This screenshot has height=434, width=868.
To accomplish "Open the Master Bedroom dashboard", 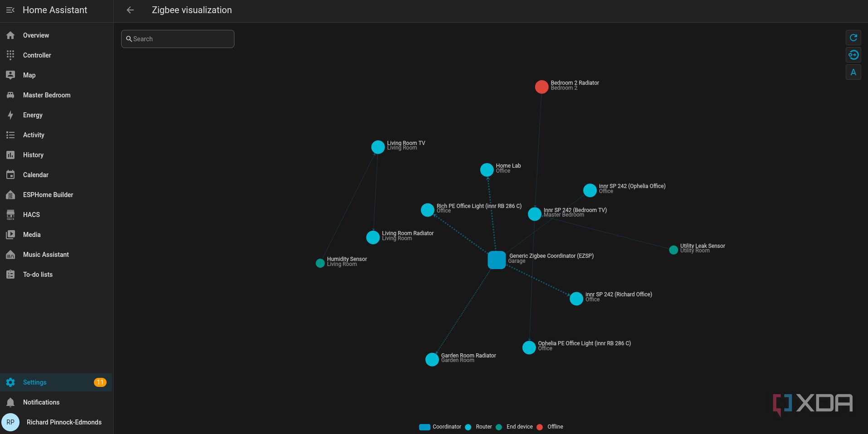I will click(x=56, y=95).
